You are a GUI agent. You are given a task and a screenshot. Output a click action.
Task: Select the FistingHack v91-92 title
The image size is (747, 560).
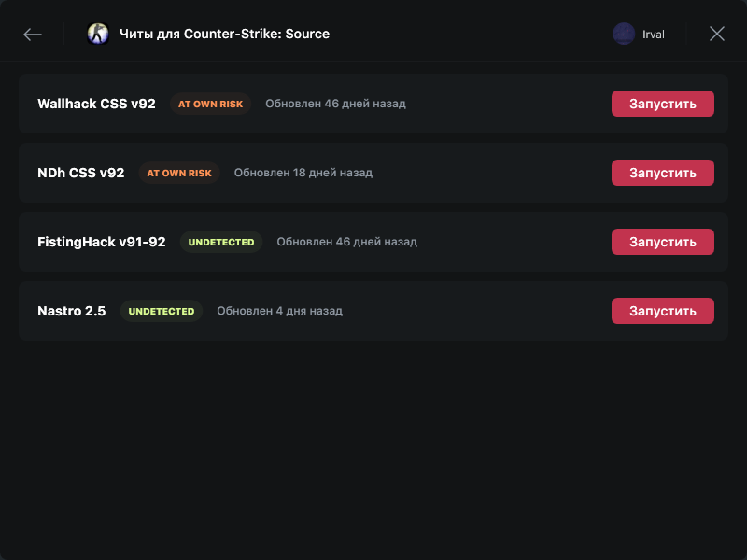[x=102, y=242]
